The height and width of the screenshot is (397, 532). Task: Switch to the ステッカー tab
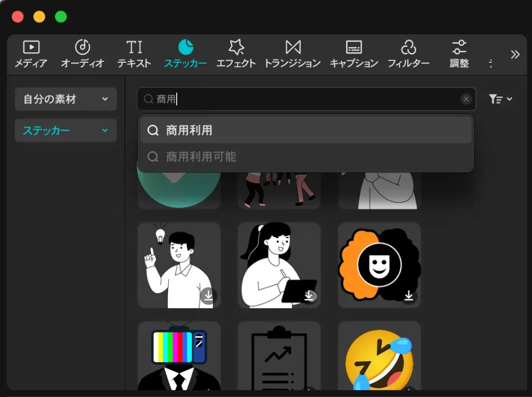185,53
